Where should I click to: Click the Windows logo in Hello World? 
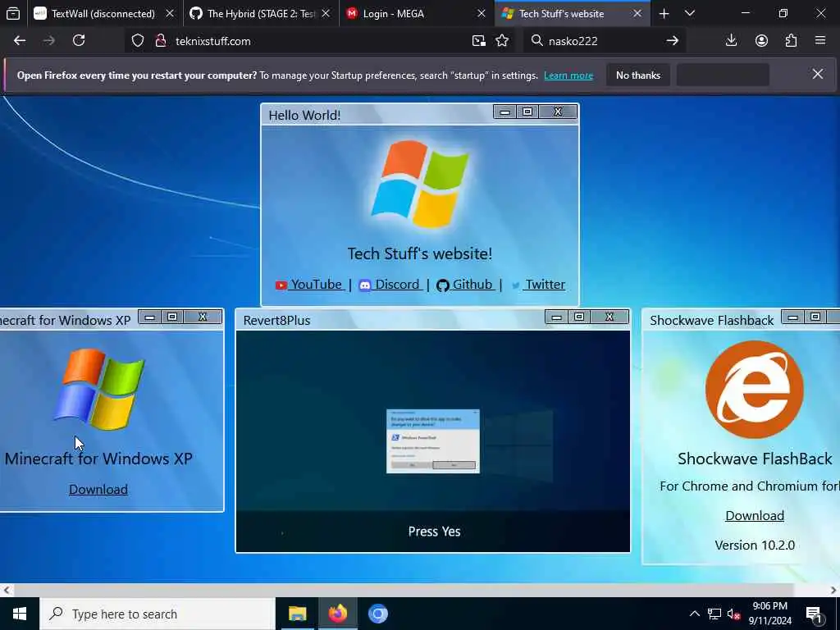[x=420, y=185]
